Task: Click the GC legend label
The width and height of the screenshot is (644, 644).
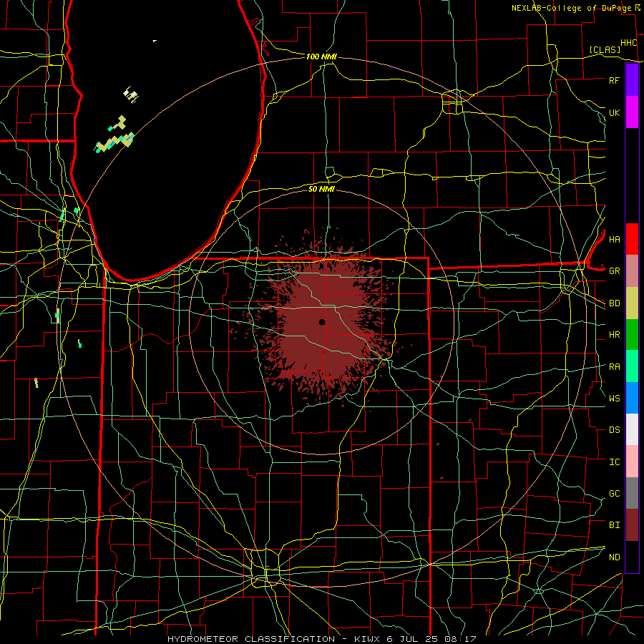Action: click(x=614, y=494)
